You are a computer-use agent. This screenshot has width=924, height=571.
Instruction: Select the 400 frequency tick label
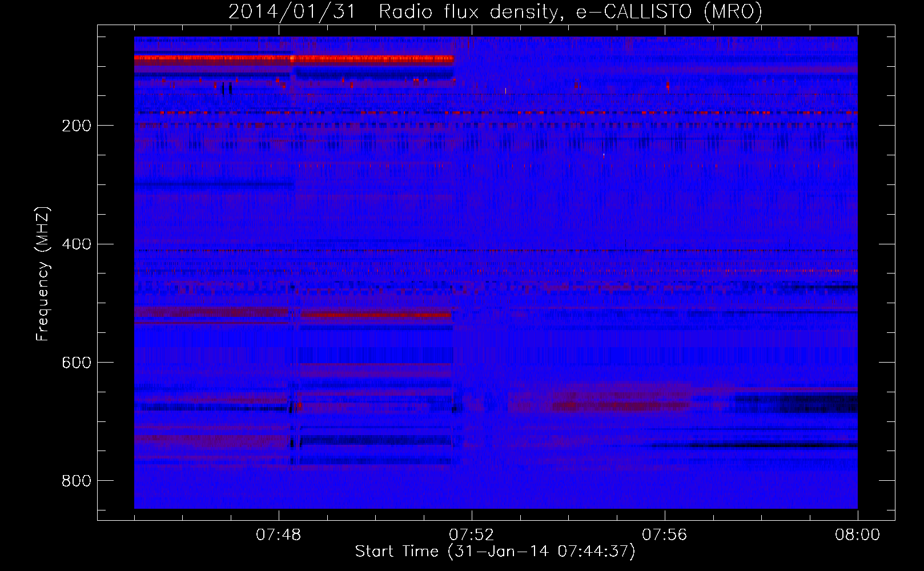[x=77, y=244]
